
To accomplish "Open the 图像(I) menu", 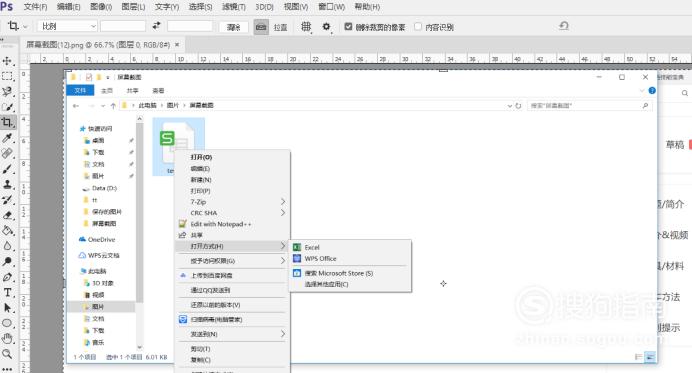I will coord(101,7).
